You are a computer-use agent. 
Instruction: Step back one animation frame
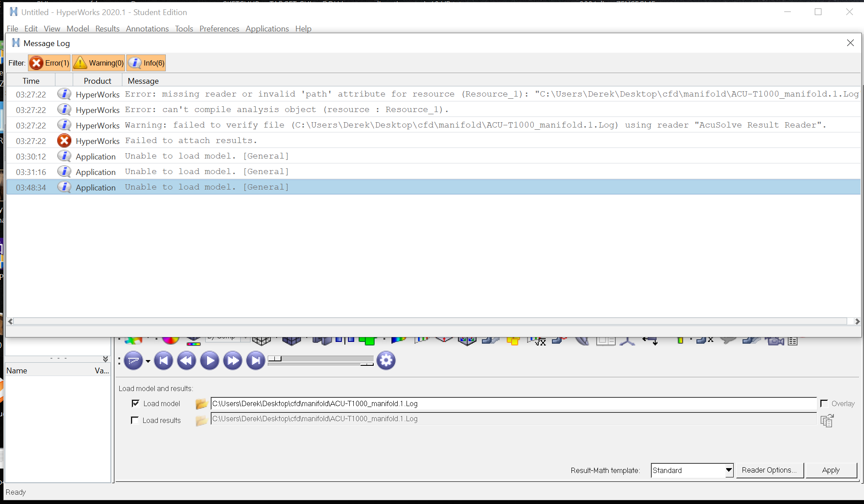[187, 361]
